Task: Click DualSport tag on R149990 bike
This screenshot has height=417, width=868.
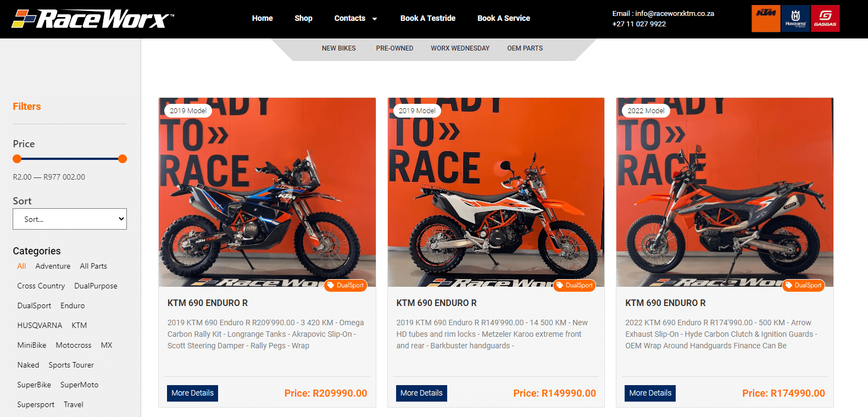Action: click(x=575, y=286)
